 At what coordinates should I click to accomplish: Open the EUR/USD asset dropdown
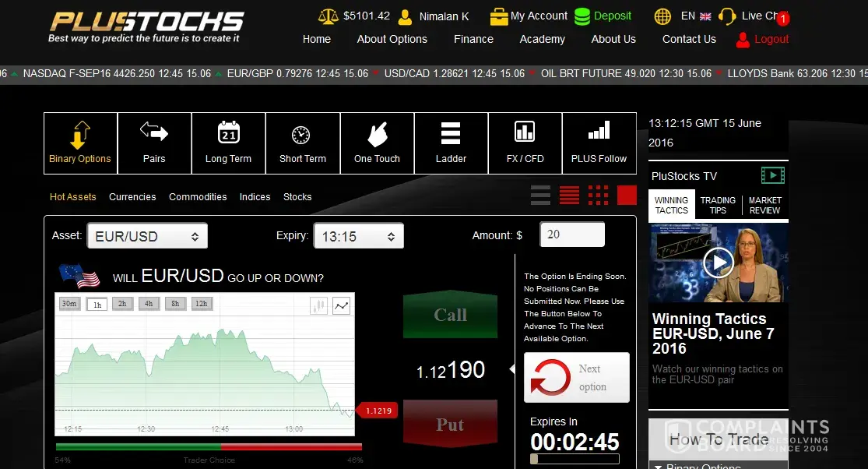(147, 236)
